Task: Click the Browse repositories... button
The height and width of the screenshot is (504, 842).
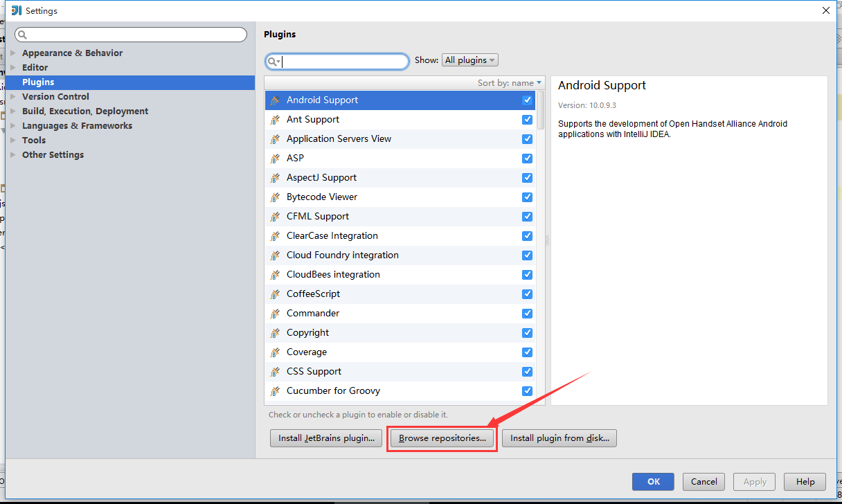Action: (442, 438)
